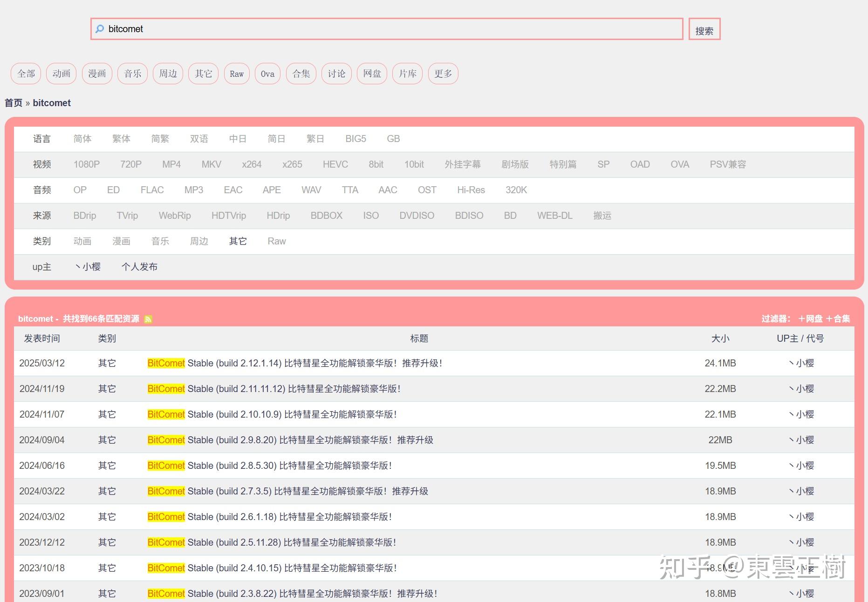This screenshot has height=602, width=868.
Task: Open BitComet build 2.12.1.14 result
Action: 294,363
